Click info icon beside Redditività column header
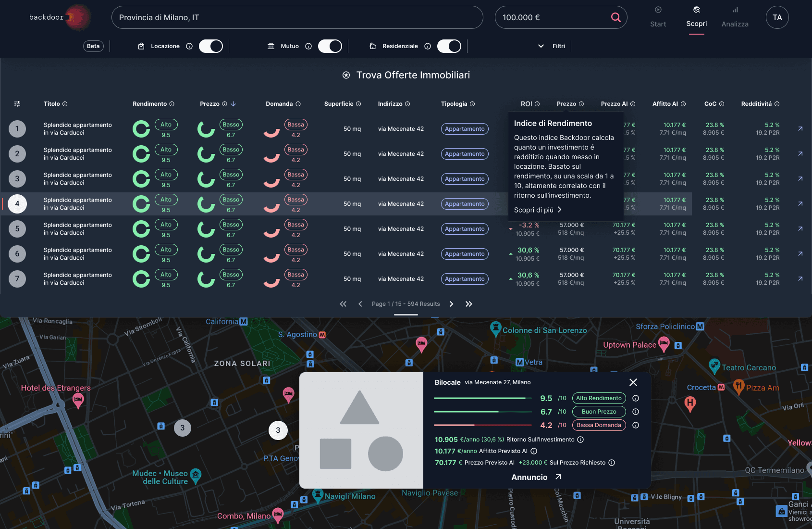The image size is (812, 529). 777,104
